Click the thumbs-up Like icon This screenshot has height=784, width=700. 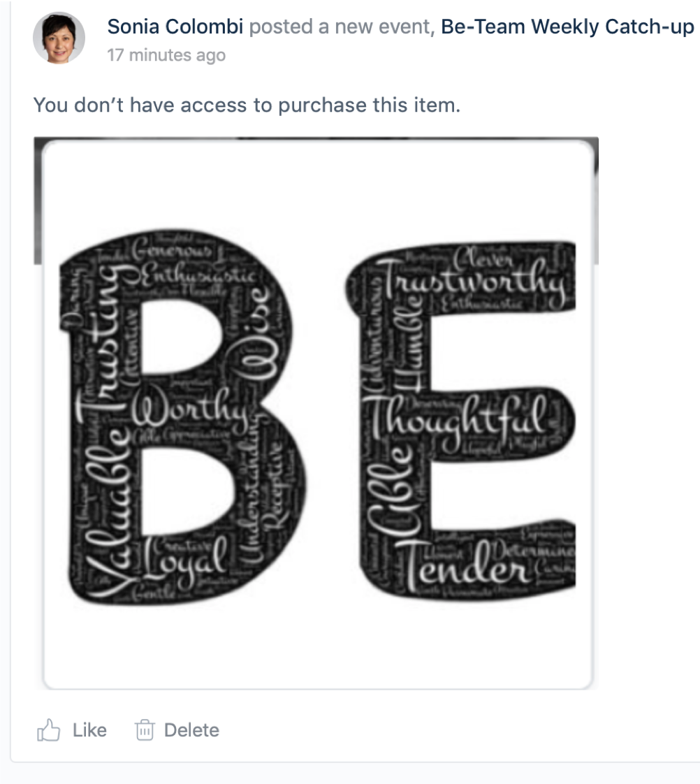tap(48, 730)
